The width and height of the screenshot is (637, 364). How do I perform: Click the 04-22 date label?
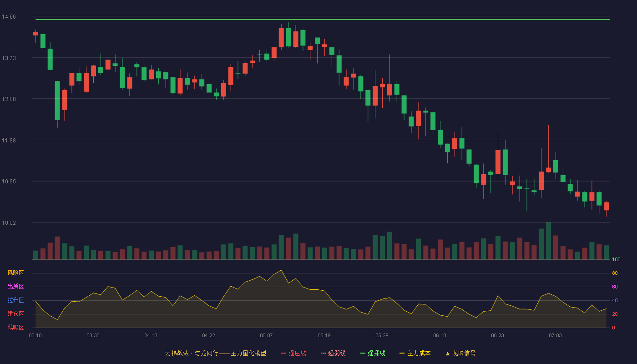[x=208, y=335]
